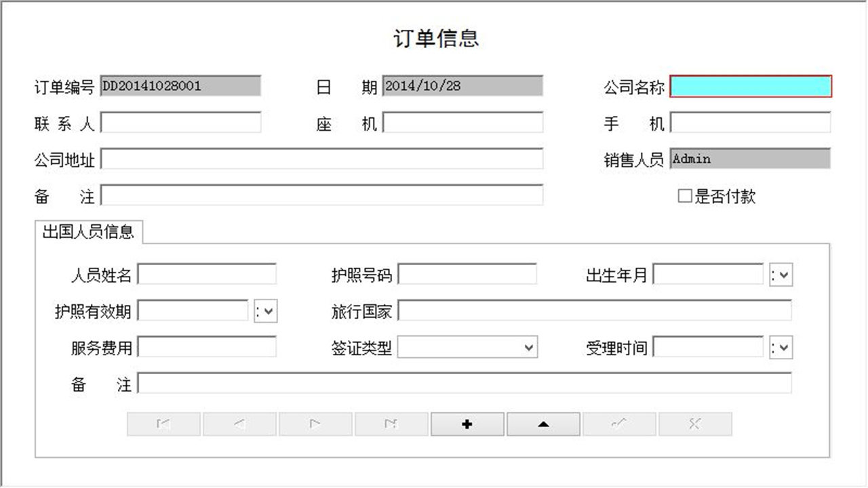Open the 受理时间 date dropdown
Image resolution: width=868 pixels, height=488 pixels.
pos(781,347)
